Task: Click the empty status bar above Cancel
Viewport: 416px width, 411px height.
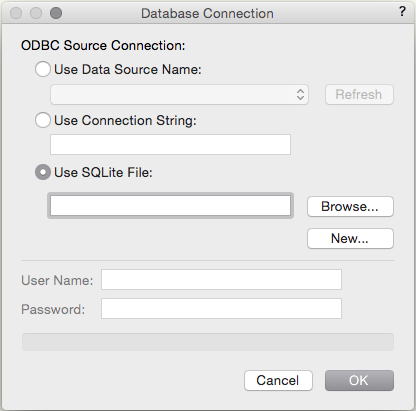Action: (x=208, y=342)
